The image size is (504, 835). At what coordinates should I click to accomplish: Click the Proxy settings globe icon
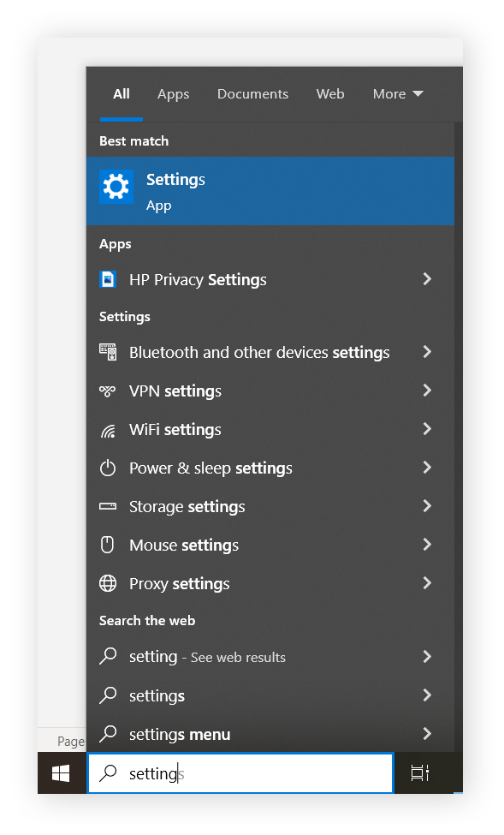108,583
